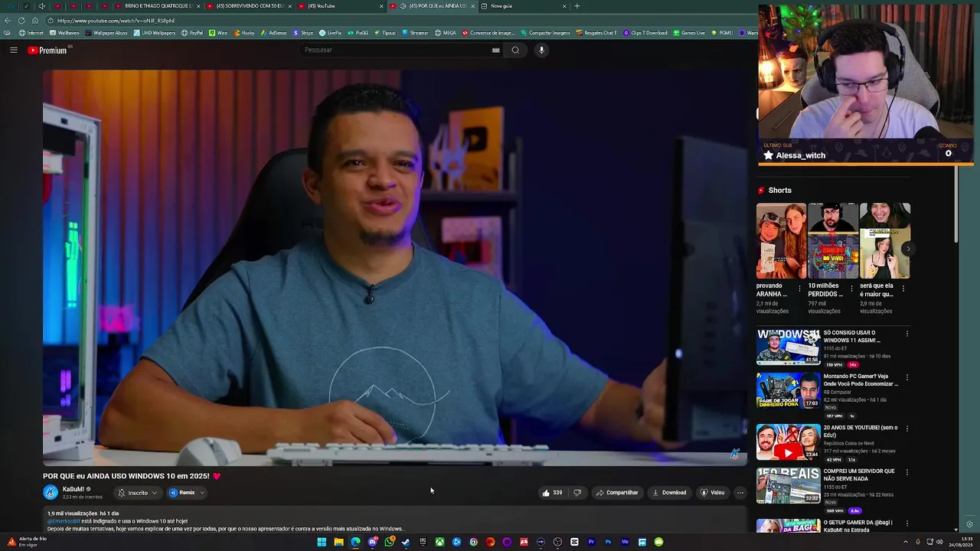
Task: Switch to 'SOBREVIVENDO COM 50 EU' tab
Action: click(x=249, y=6)
